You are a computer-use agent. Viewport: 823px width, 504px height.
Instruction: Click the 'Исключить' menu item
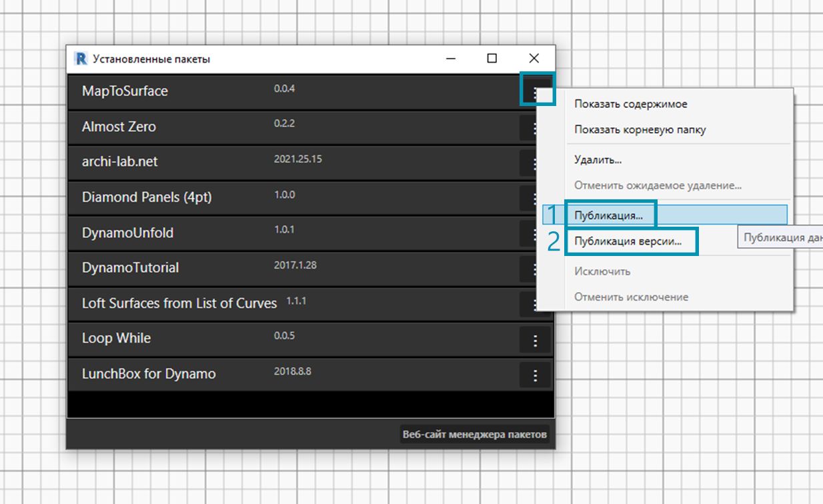point(602,271)
